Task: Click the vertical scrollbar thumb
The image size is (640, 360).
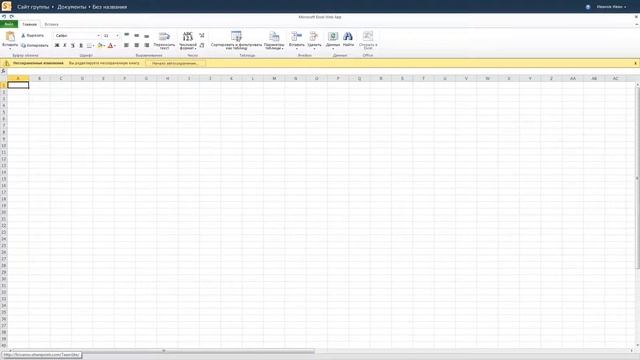Action: pyautogui.click(x=637, y=178)
